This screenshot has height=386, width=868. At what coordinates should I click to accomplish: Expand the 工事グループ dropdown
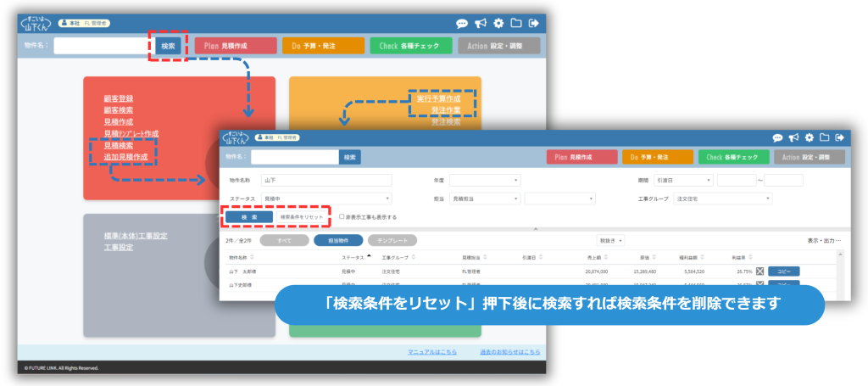722,199
